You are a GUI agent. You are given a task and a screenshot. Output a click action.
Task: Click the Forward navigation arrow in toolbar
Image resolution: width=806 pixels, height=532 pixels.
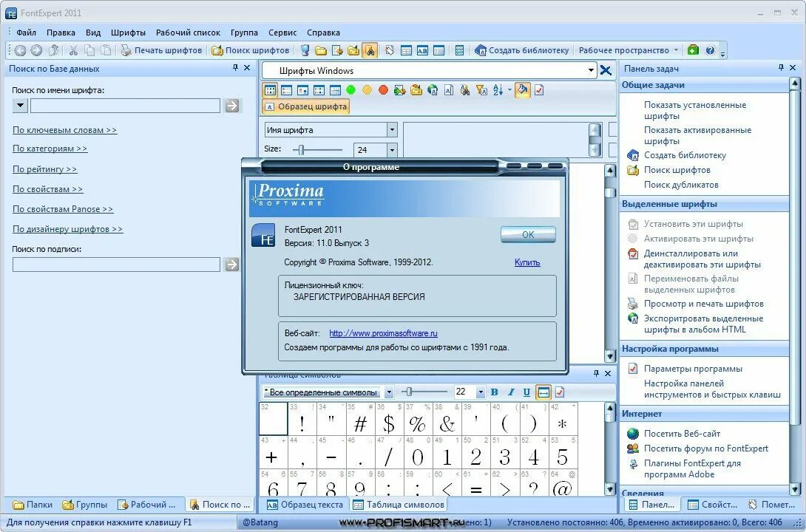click(x=36, y=50)
